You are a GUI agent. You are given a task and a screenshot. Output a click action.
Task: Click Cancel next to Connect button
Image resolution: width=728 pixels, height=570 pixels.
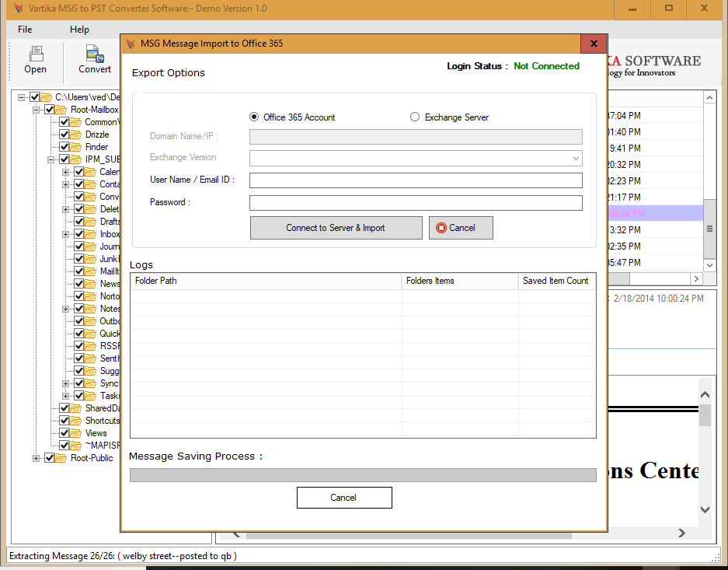[x=461, y=228]
